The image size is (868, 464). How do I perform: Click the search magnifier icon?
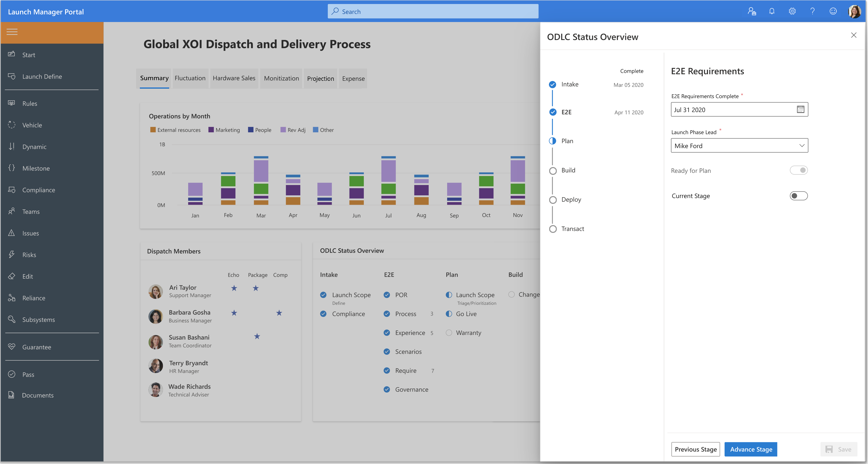tap(335, 11)
